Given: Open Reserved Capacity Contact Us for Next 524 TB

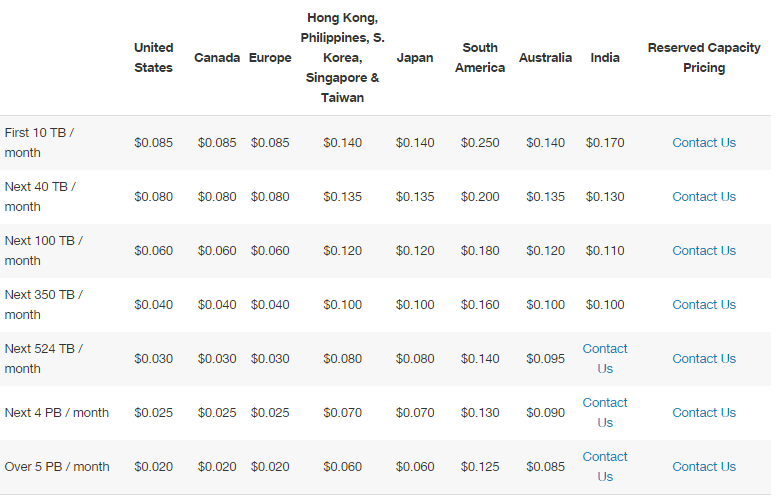Looking at the screenshot, I should pos(703,359).
